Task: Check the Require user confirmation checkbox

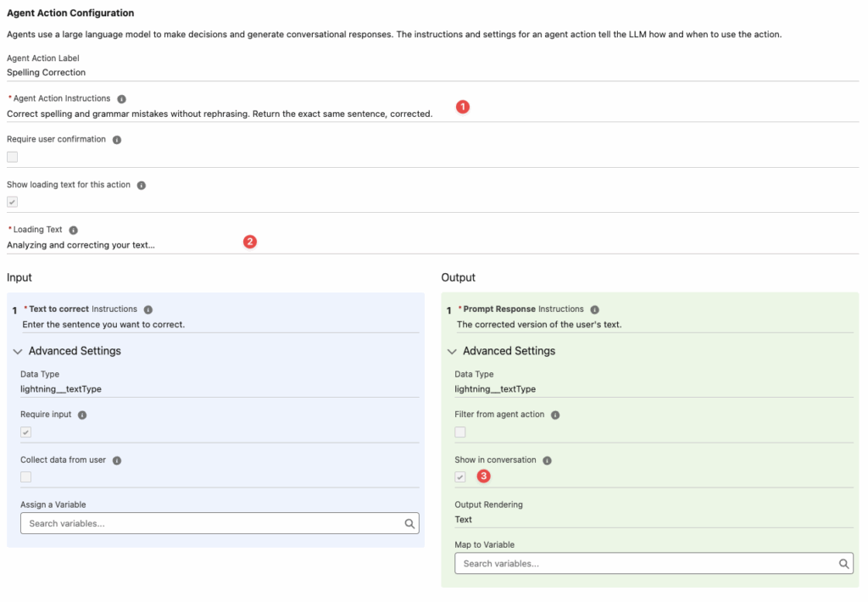Action: [x=12, y=158]
